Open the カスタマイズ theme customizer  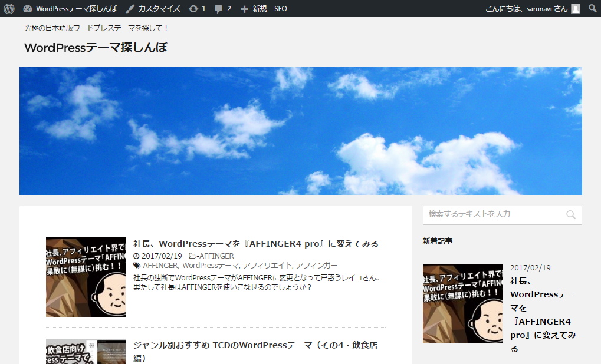point(153,9)
